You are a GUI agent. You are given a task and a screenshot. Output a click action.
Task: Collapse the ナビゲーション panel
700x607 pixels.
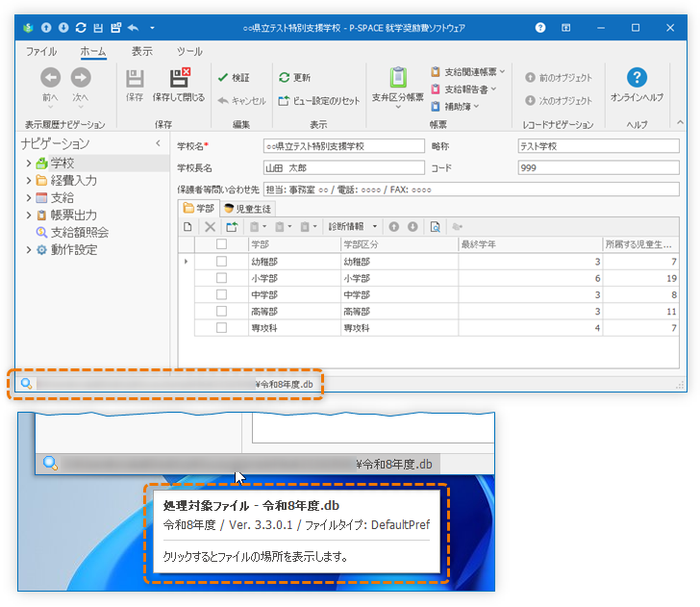pyautogui.click(x=158, y=143)
